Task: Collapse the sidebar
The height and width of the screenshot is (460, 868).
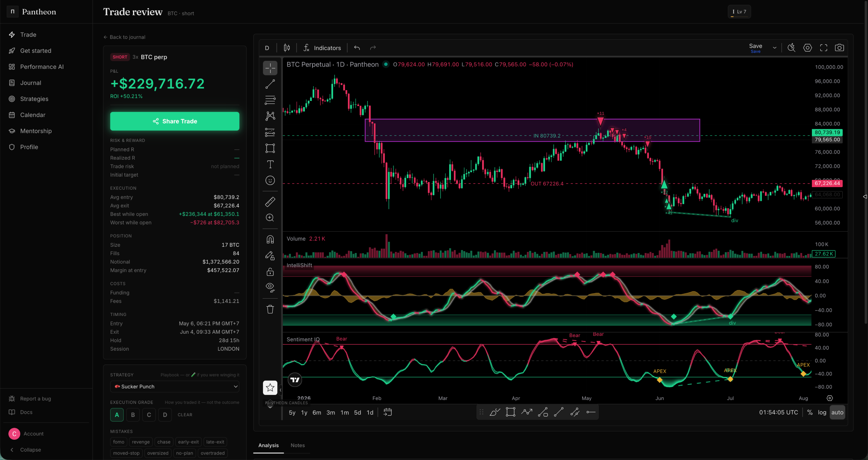Action: point(46,450)
